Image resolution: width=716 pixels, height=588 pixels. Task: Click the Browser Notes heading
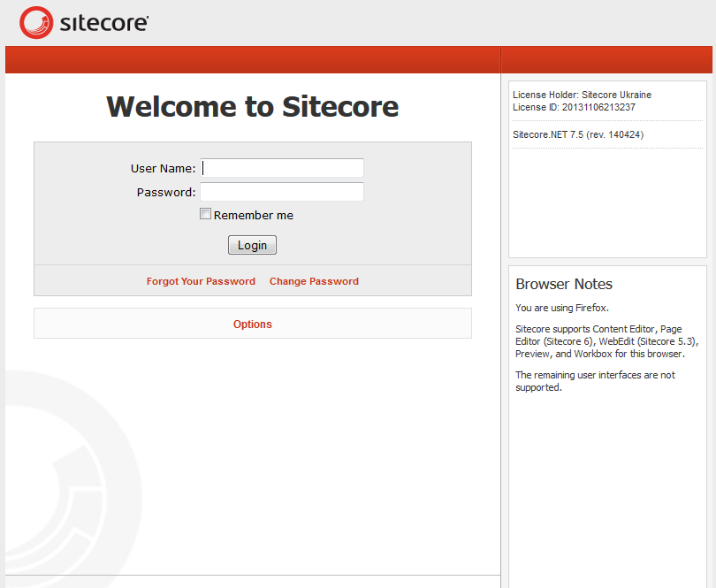563,284
